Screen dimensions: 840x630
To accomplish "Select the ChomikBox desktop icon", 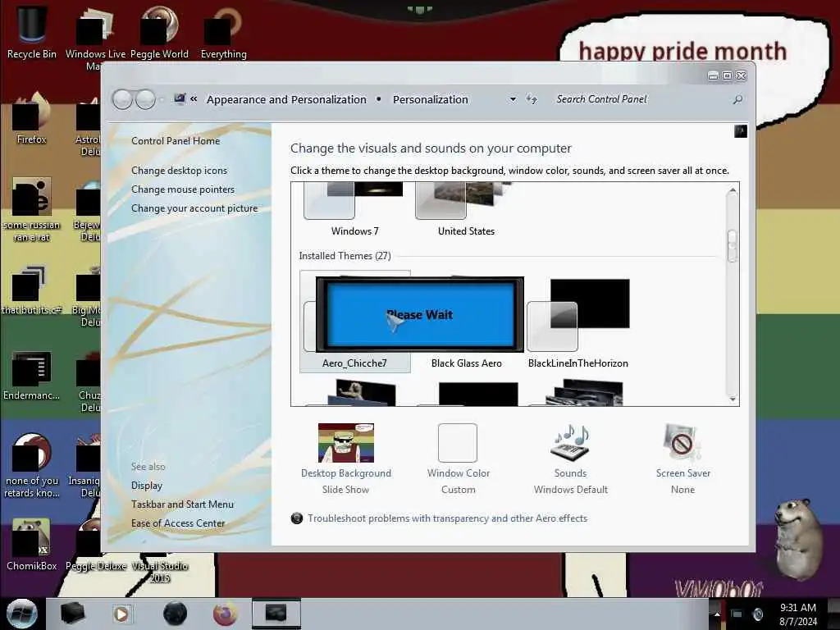I will (x=32, y=544).
